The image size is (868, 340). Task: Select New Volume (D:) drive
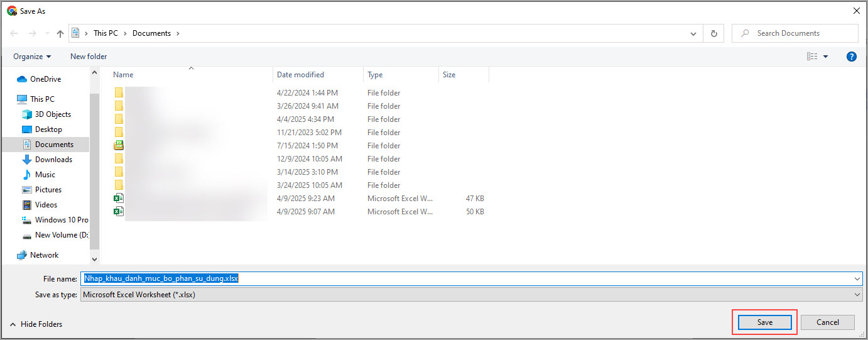coord(61,235)
